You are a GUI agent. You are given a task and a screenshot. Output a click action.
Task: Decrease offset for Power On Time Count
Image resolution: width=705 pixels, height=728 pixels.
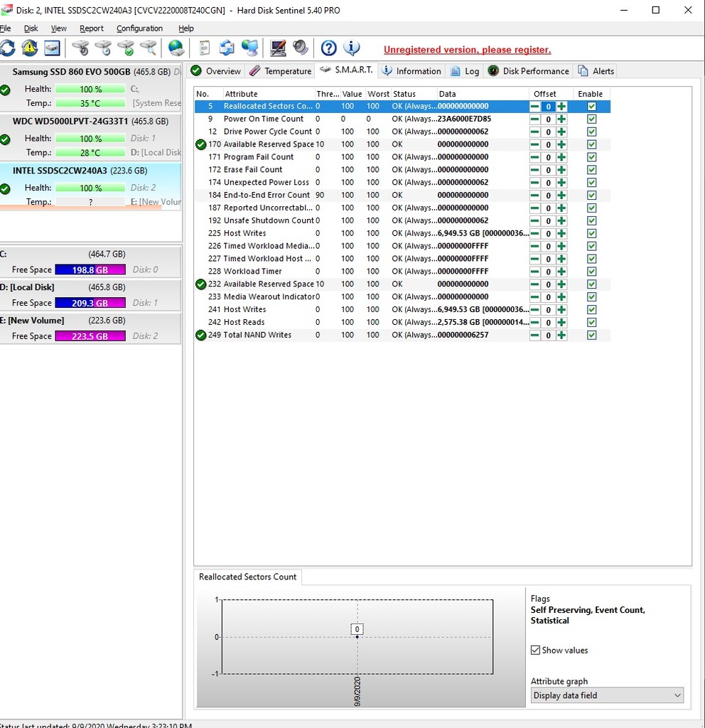[x=534, y=119]
